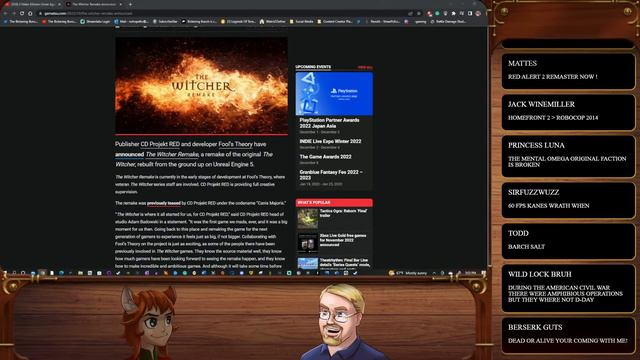Image resolution: width=640 pixels, height=360 pixels.
Task: Open The Witcher Remake game link
Action: (x=172, y=154)
